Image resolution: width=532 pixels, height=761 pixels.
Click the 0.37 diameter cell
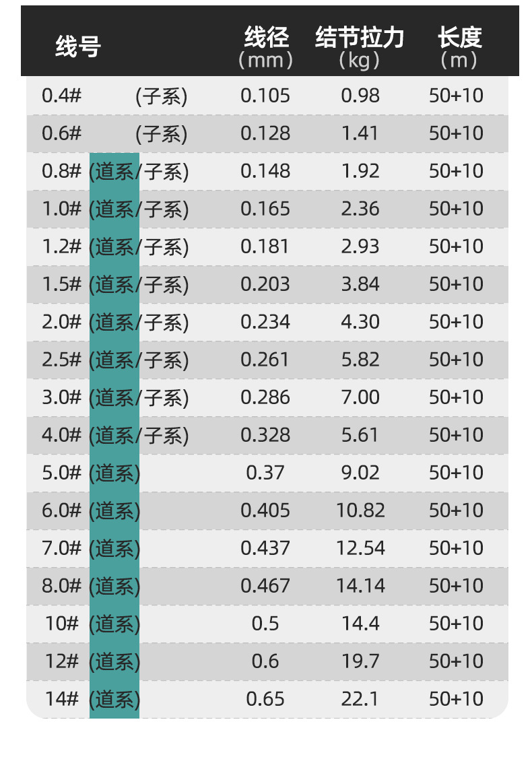[265, 473]
